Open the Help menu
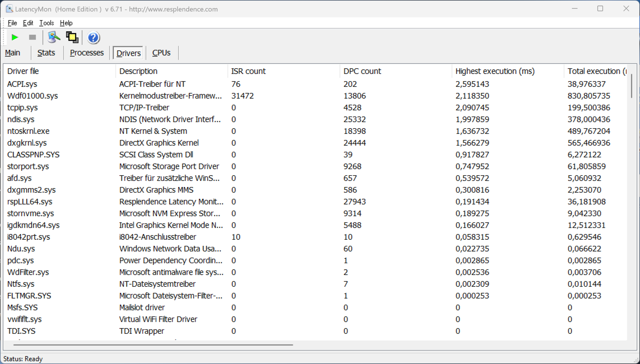 [x=66, y=23]
